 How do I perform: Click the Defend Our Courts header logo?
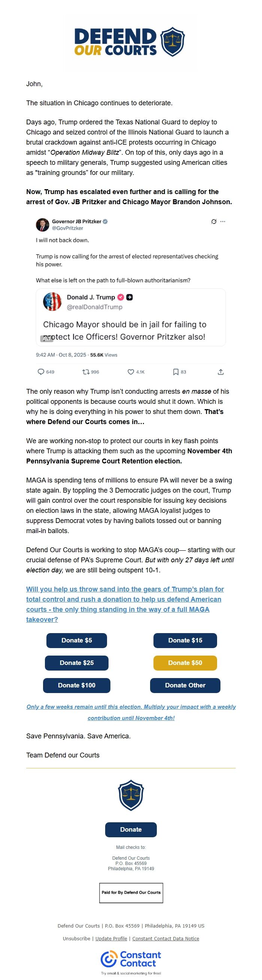131,43
